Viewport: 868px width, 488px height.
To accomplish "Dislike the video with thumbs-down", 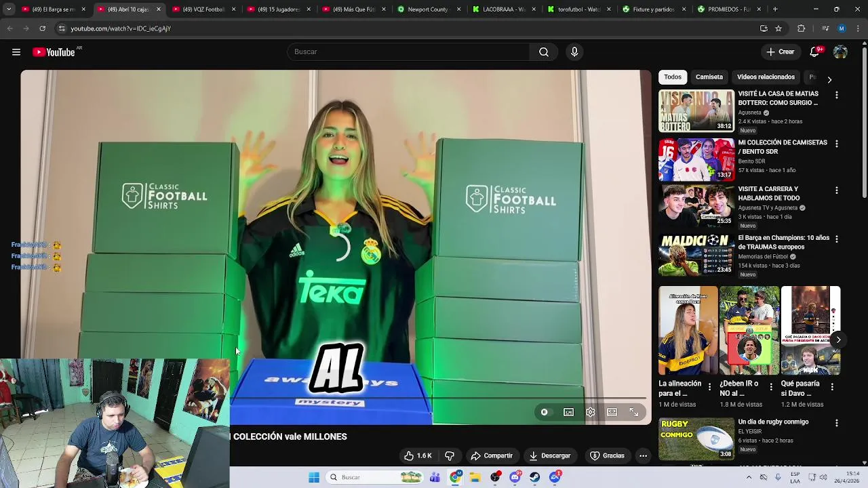I will [x=450, y=455].
